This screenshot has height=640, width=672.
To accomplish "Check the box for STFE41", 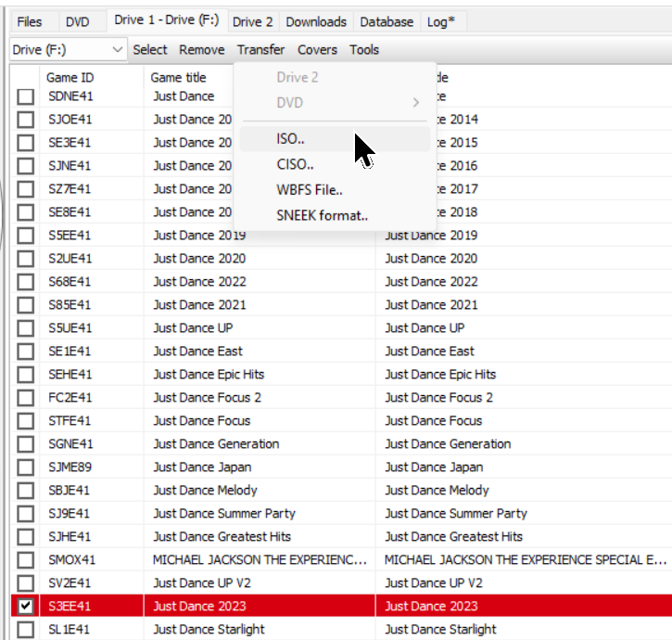I will pyautogui.click(x=26, y=421).
